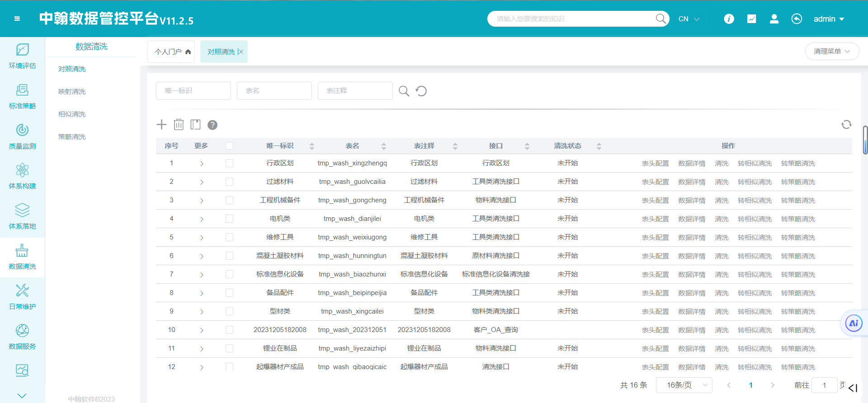
Task: Click the home icon in 个人门户 tab
Action: 188,52
